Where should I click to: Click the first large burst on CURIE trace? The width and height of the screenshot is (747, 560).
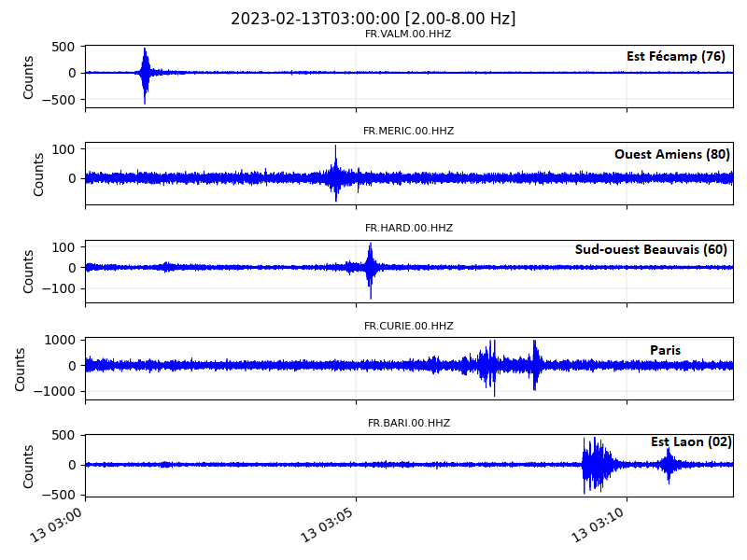click(488, 366)
